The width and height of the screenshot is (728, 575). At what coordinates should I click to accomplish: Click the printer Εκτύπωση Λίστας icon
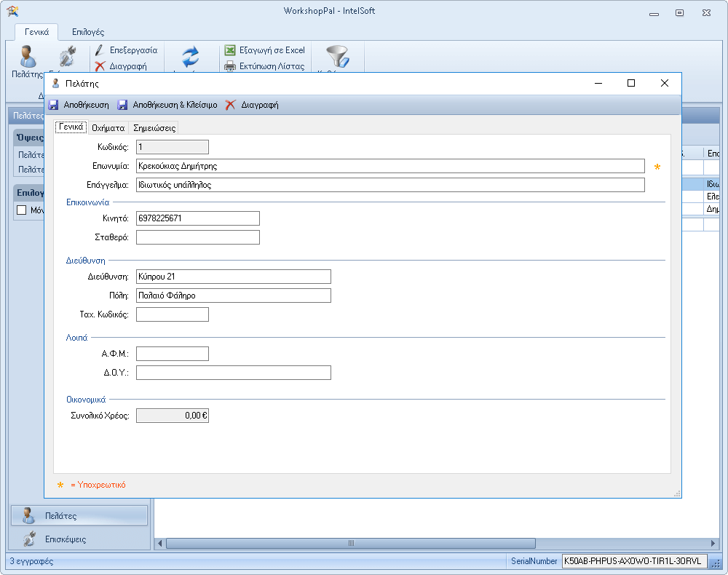point(230,66)
